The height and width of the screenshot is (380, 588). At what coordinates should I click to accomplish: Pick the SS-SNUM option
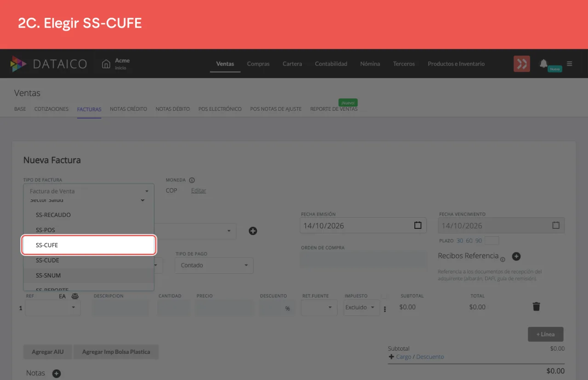(x=89, y=276)
